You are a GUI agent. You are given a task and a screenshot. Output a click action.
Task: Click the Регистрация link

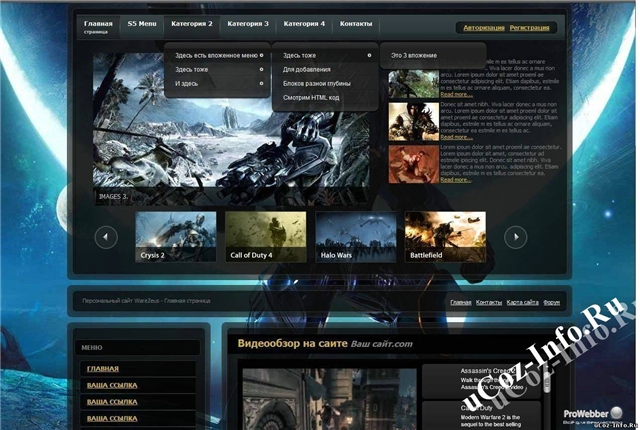pos(528,27)
